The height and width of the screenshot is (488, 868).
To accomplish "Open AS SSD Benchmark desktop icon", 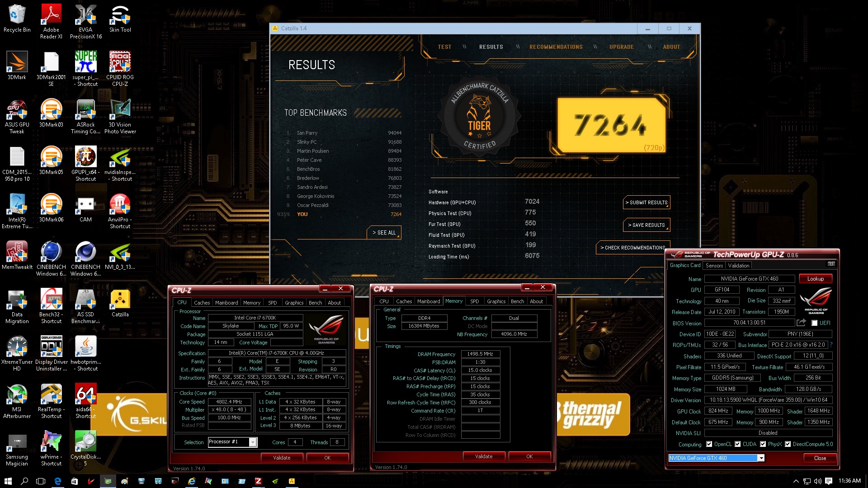I will click(x=85, y=306).
